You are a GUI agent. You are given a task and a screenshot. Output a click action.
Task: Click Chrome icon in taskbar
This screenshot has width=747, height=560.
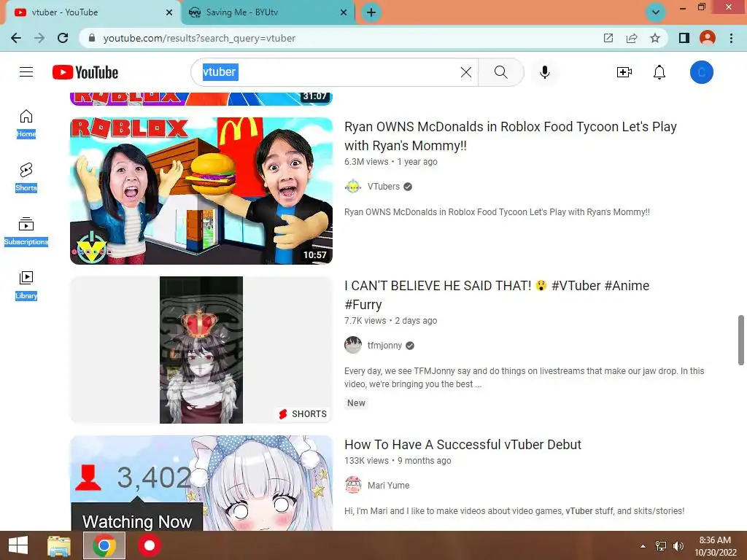[x=104, y=545]
